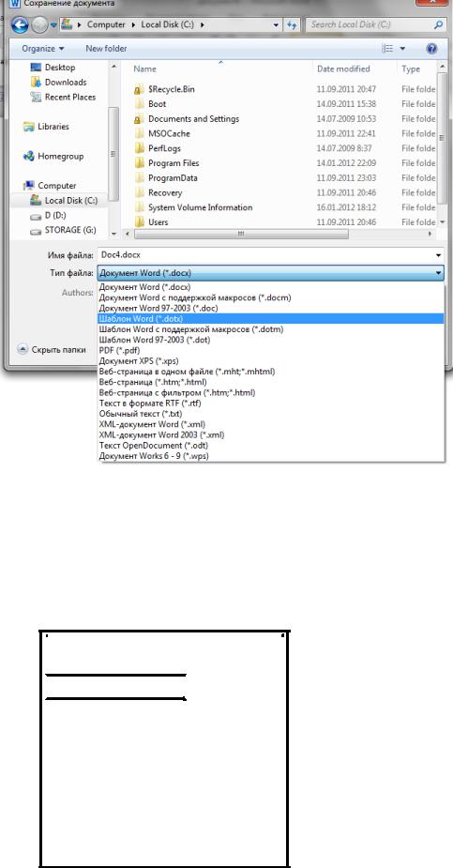Click Computer in the address breadcrumb
Screen dimensions: 453x868
pyautogui.click(x=106, y=25)
